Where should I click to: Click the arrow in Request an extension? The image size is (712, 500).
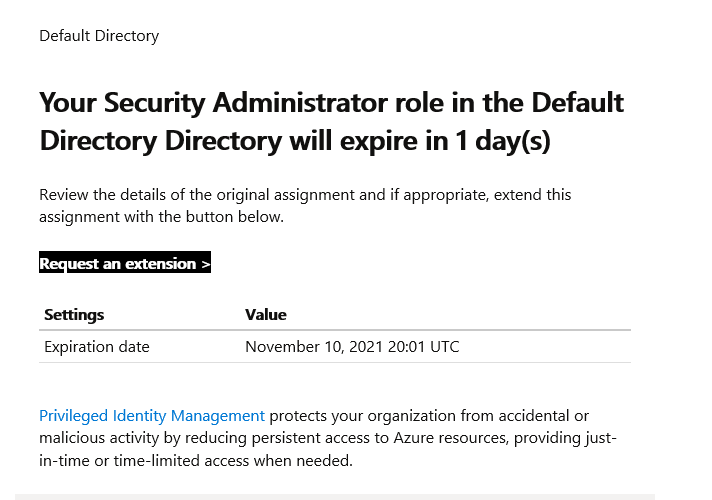(x=205, y=264)
